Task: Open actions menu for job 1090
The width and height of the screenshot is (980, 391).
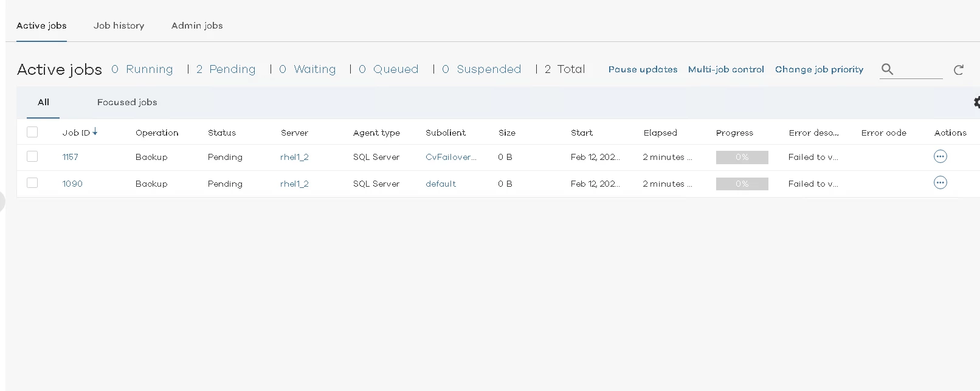Action: (x=940, y=183)
